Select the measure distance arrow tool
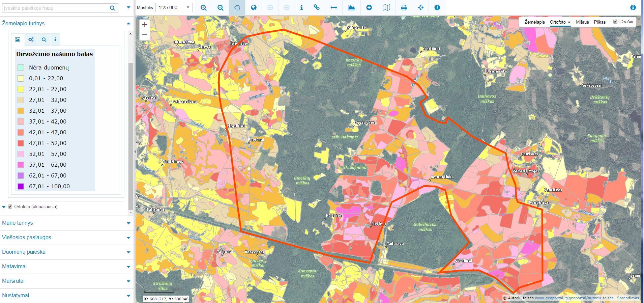Viewport: 644px width, 303px height. coord(334,7)
